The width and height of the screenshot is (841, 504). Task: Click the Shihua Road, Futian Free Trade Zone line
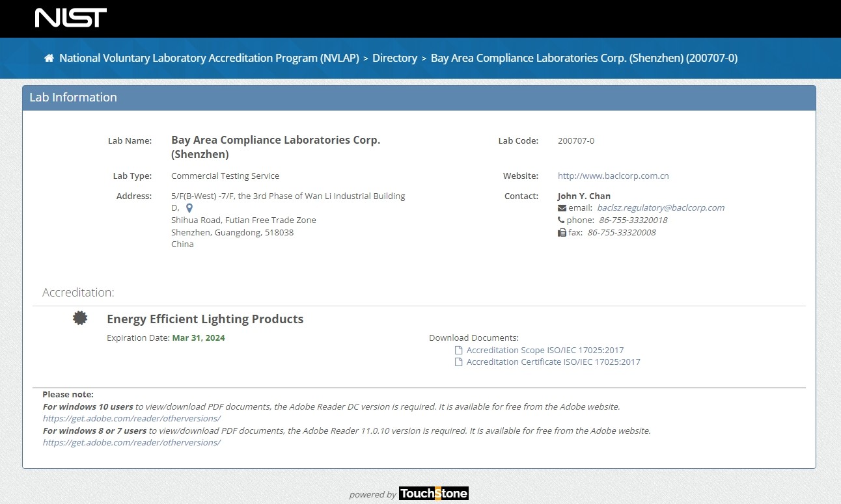pos(243,220)
